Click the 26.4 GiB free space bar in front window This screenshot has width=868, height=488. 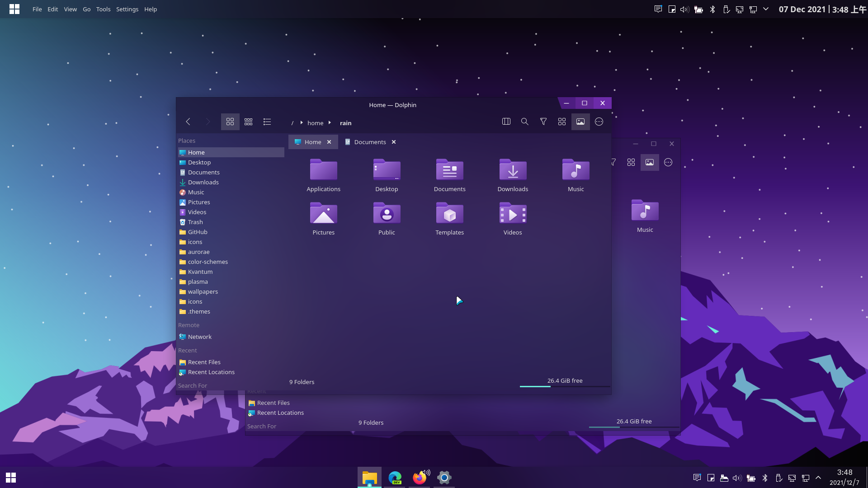565,382
